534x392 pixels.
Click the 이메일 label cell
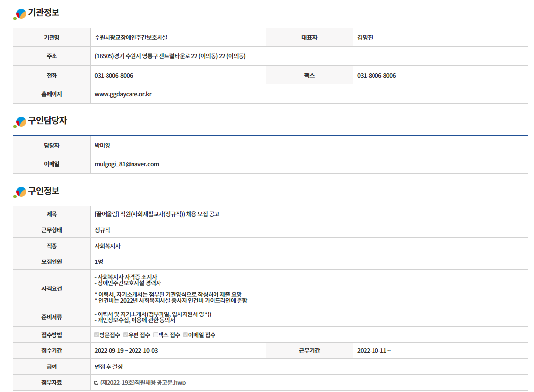tap(52, 164)
